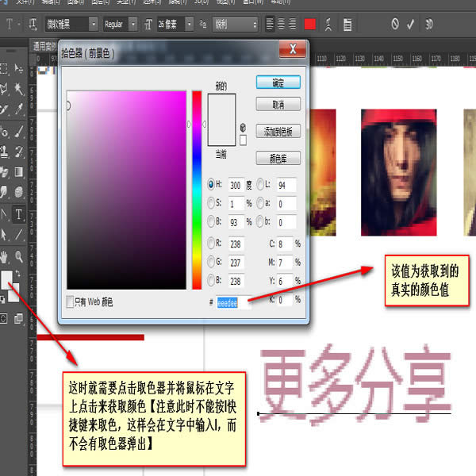Click the red-hooded portrait thumbnail
The height and width of the screenshot is (476, 476).
coord(398,172)
